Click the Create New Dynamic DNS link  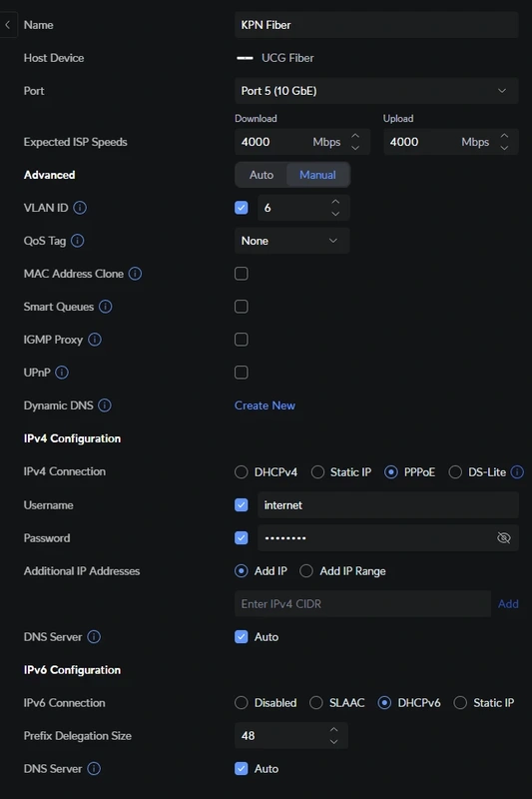(x=265, y=405)
